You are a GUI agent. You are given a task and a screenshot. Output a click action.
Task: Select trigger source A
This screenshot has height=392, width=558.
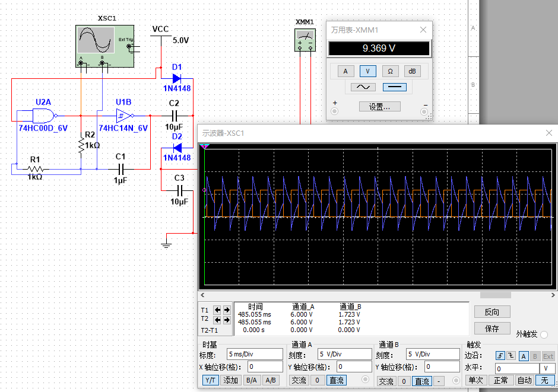point(523,356)
